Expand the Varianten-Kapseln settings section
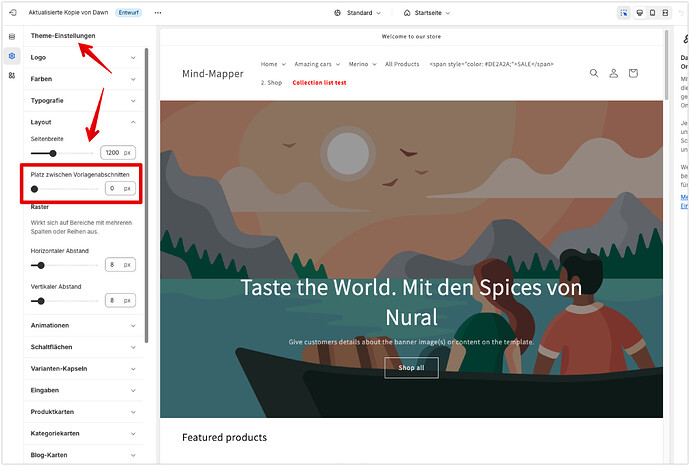 tap(83, 369)
